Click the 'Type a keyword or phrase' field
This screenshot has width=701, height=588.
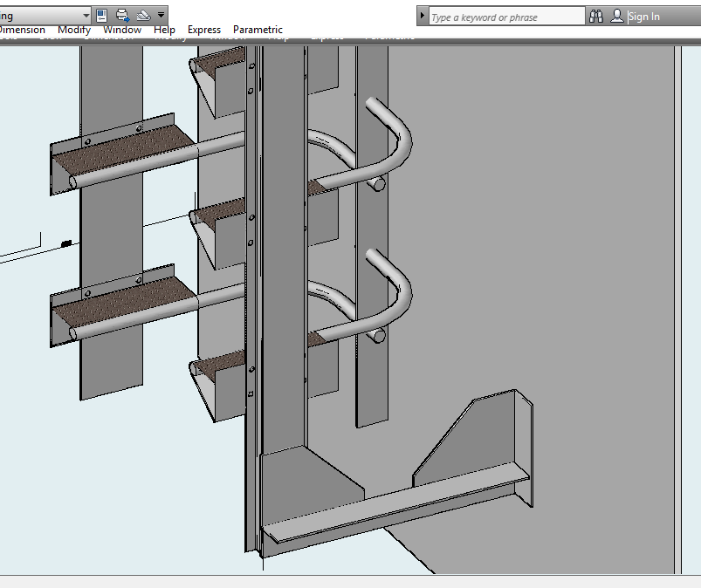pos(505,17)
